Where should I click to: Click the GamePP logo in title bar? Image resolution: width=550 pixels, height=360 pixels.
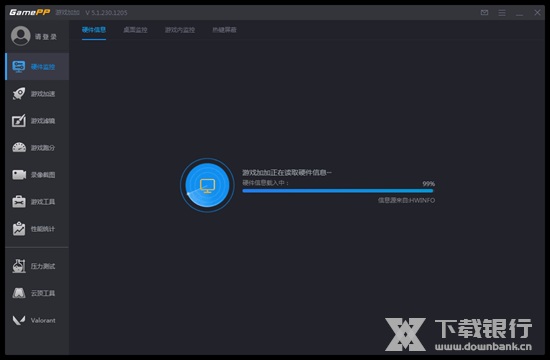(29, 12)
